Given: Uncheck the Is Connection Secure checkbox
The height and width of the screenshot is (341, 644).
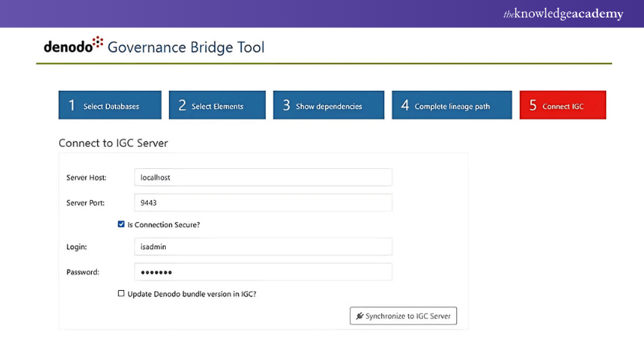Looking at the screenshot, I should click(x=121, y=224).
